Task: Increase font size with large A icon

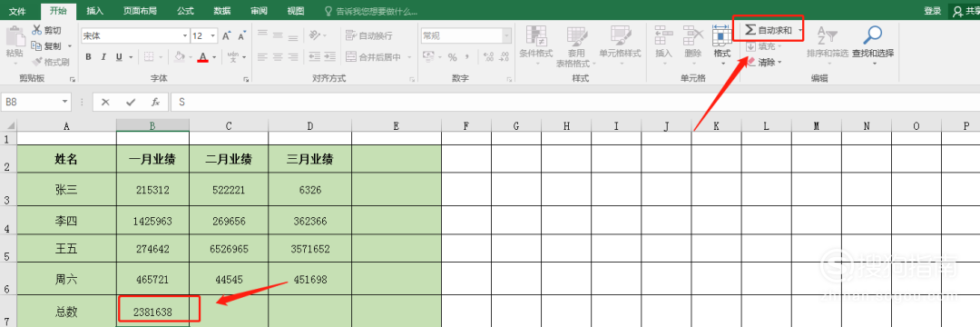Action: coord(226,35)
